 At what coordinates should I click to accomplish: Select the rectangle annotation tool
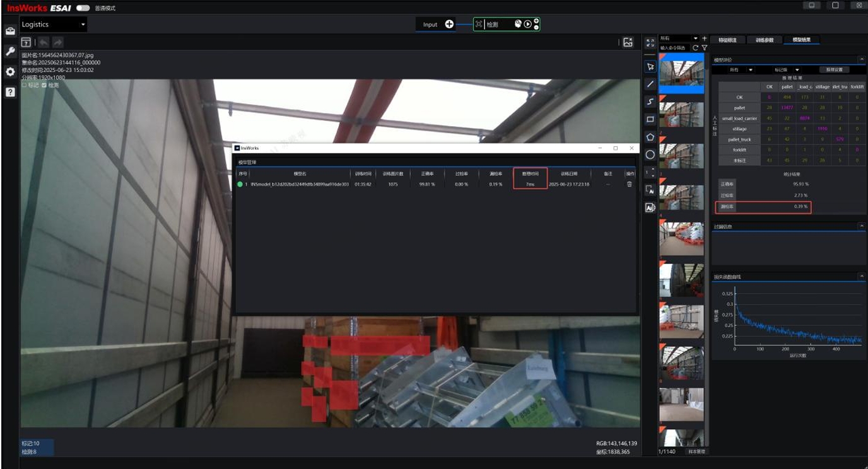point(650,119)
